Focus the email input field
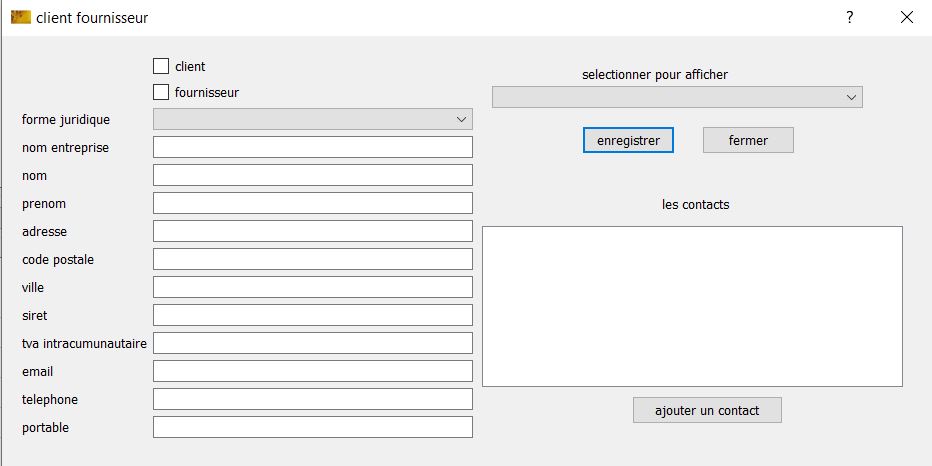The height and width of the screenshot is (466, 932). point(312,371)
